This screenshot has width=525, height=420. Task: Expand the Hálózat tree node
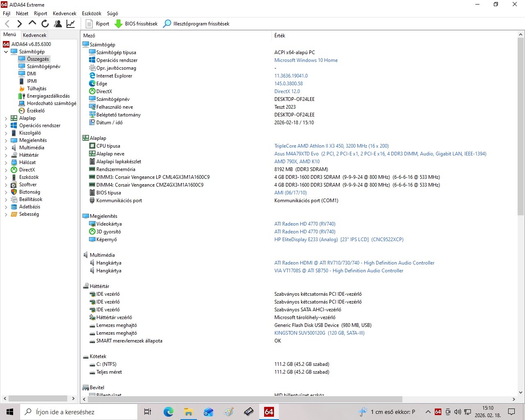tap(6, 162)
